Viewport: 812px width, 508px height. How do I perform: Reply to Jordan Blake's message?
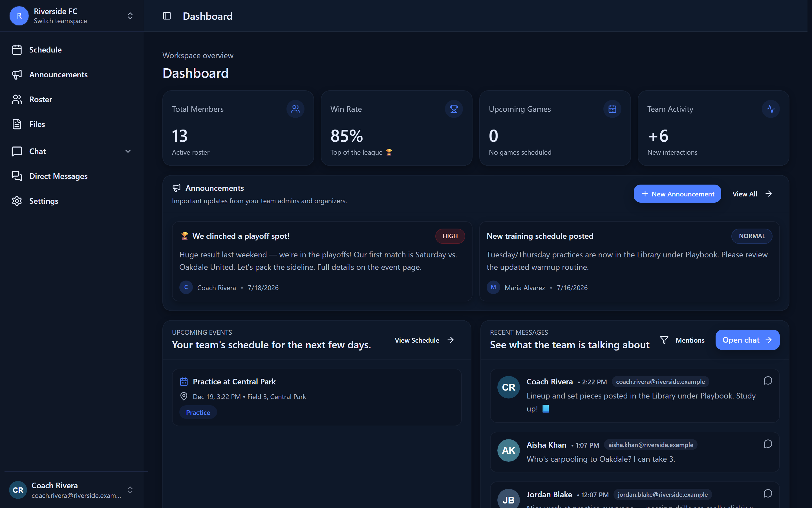(768, 494)
